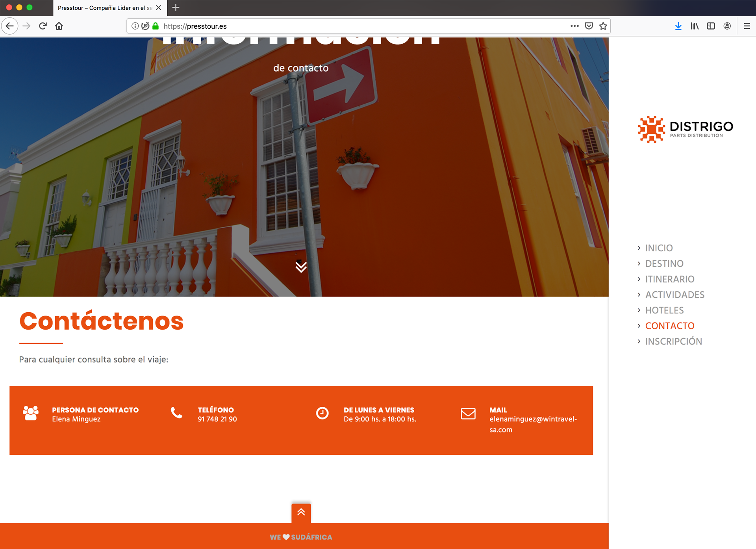
Task: Save page to Pocket
Action: [x=589, y=26]
